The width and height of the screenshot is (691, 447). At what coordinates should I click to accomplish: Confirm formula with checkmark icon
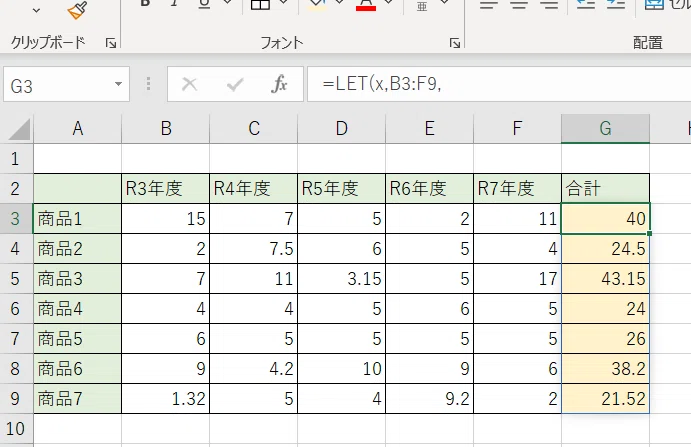[x=234, y=83]
